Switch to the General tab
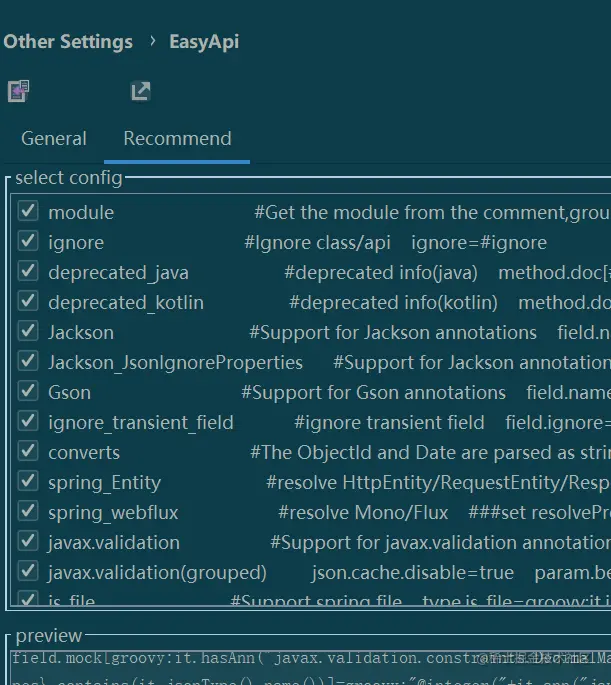This screenshot has width=611, height=685. [x=54, y=139]
